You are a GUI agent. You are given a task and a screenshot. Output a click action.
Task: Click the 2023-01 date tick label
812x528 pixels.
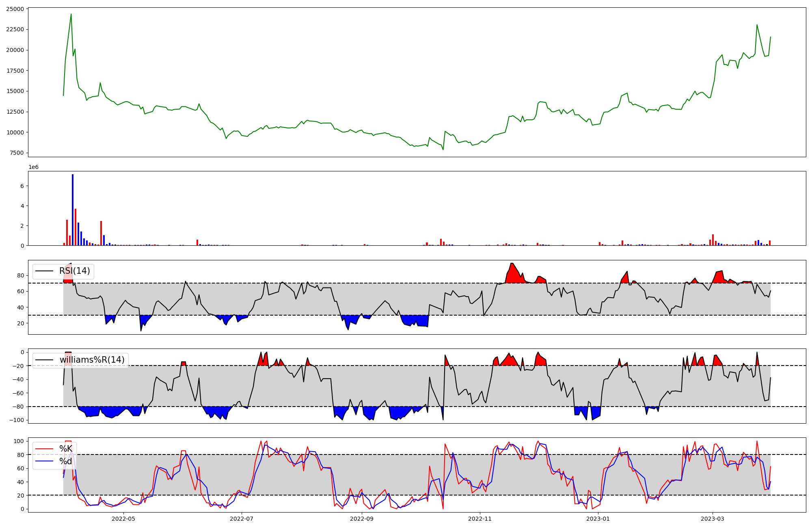click(x=598, y=518)
